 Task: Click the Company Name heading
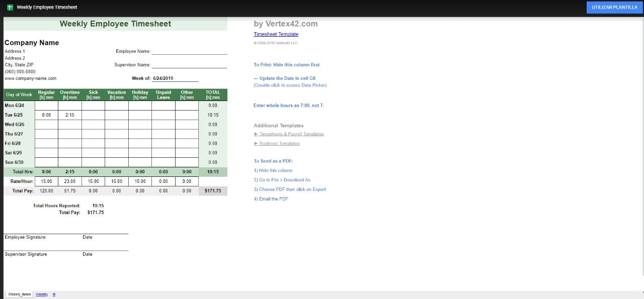[x=32, y=43]
